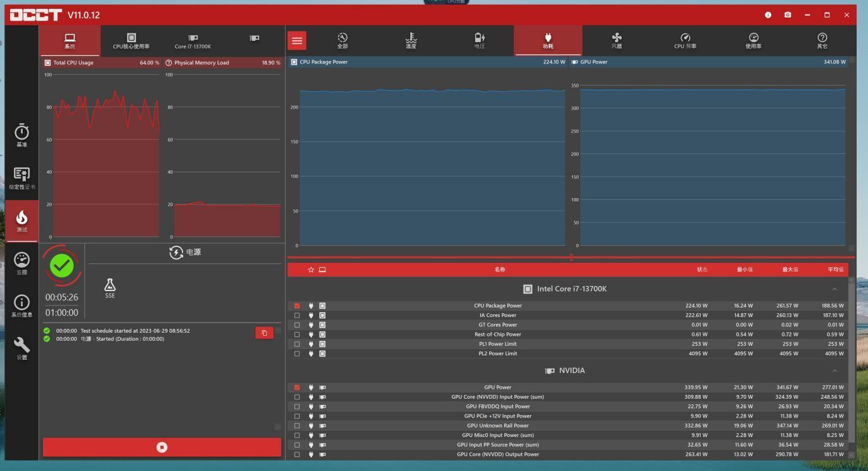Viewport: 868px width, 471px height.
Task: Collapse the Intel Core i7-13700K section
Action: [x=835, y=289]
